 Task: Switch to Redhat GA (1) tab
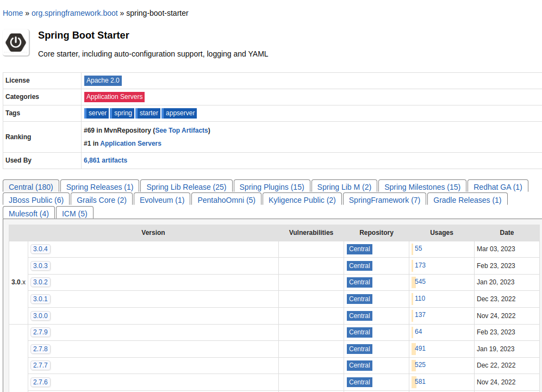(x=498, y=187)
